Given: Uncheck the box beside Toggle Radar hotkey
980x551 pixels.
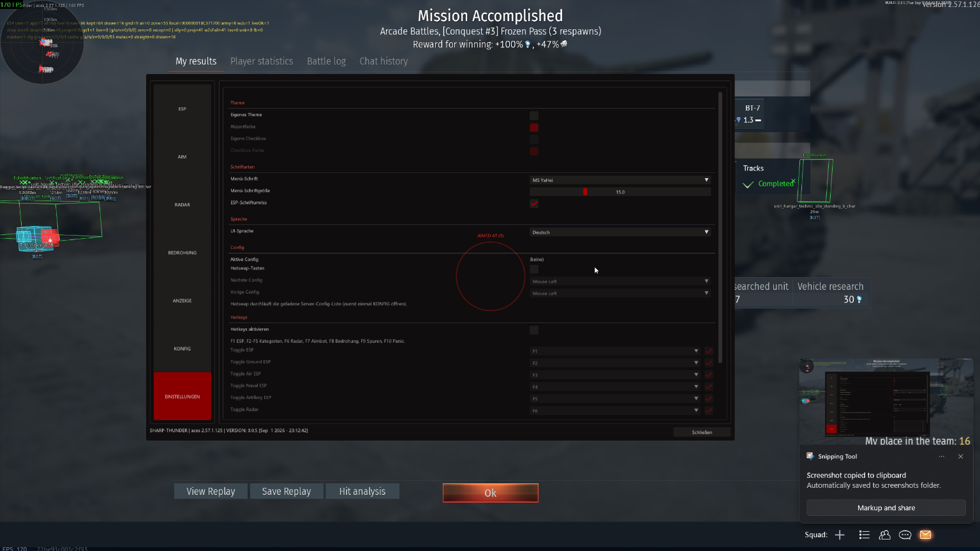Looking at the screenshot, I should point(708,411).
